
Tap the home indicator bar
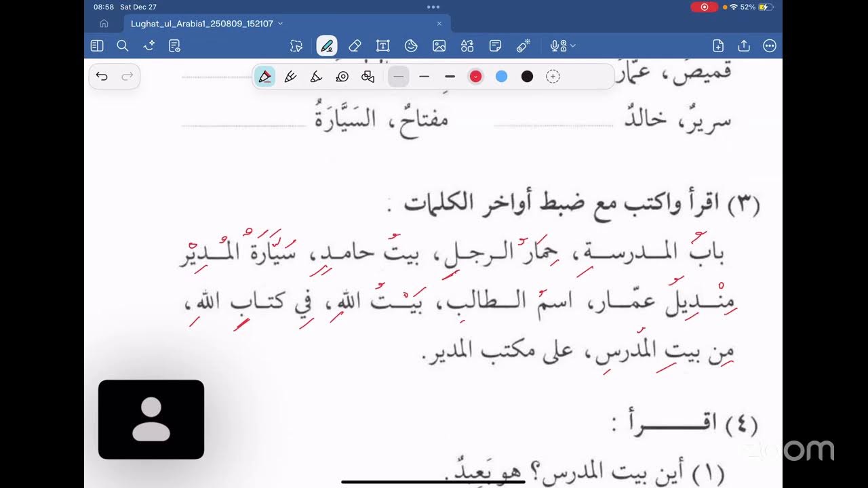tap(433, 482)
